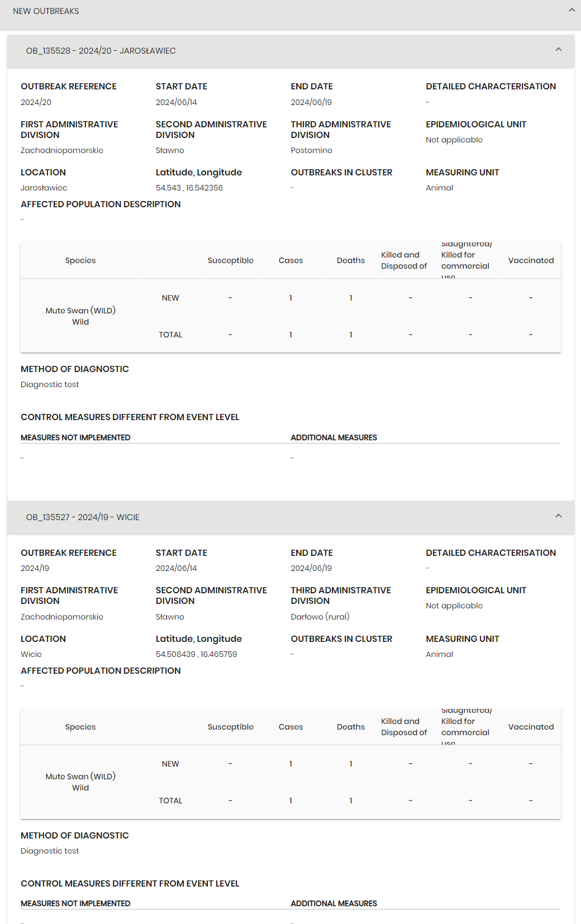Collapse the OB_135528 Jarosławiec panel chevron
581x924 pixels.
pos(558,50)
